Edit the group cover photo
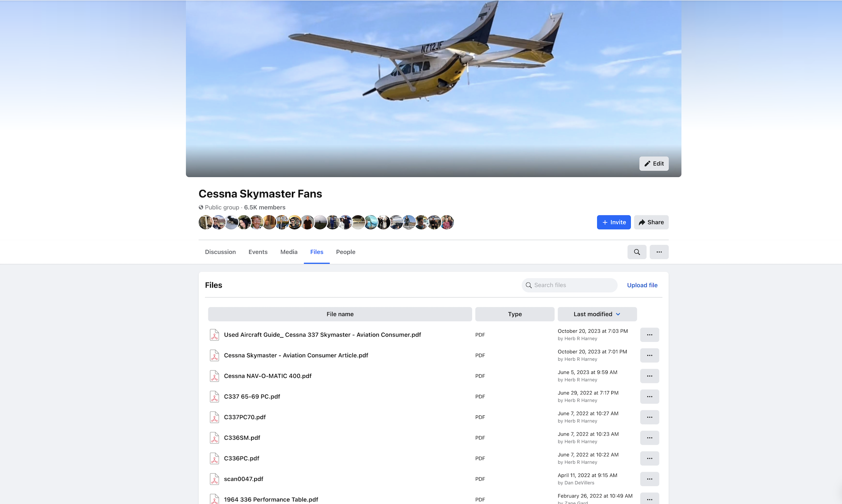842x504 pixels. point(654,164)
